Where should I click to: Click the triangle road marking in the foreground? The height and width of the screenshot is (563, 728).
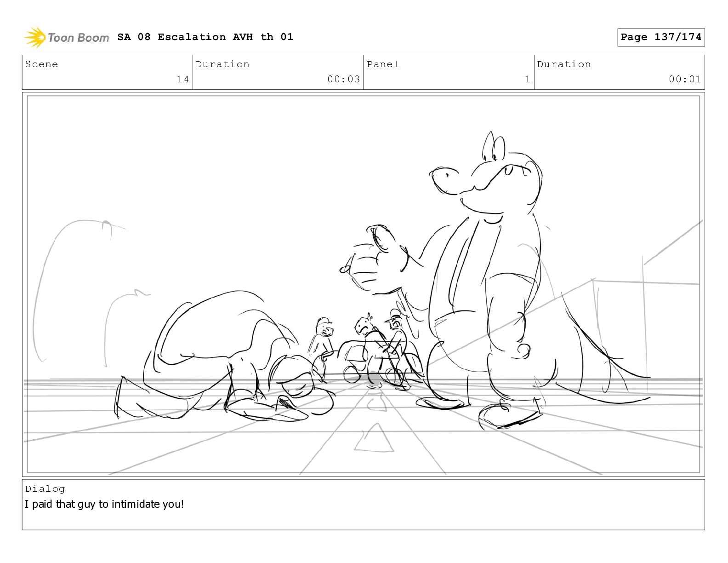[x=375, y=437]
